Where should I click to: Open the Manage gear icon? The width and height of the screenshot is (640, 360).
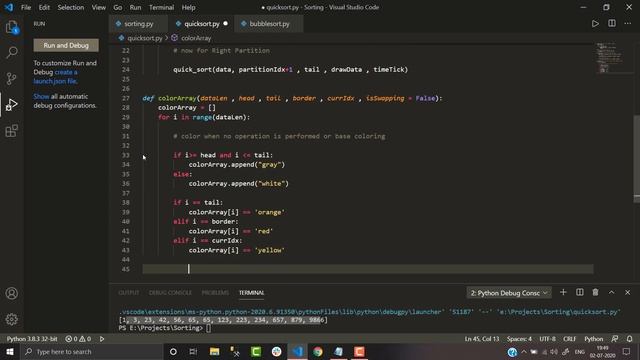tap(11, 319)
